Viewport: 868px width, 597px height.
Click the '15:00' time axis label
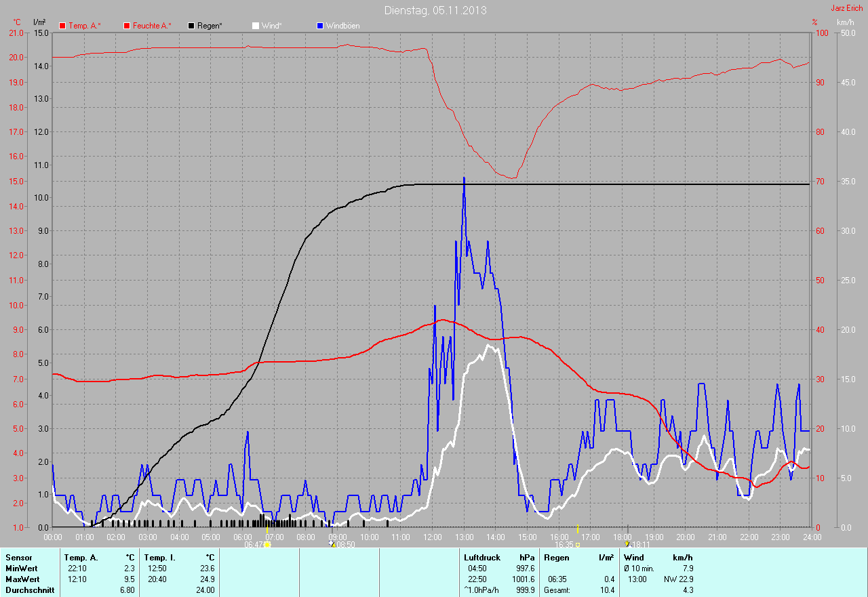527,537
